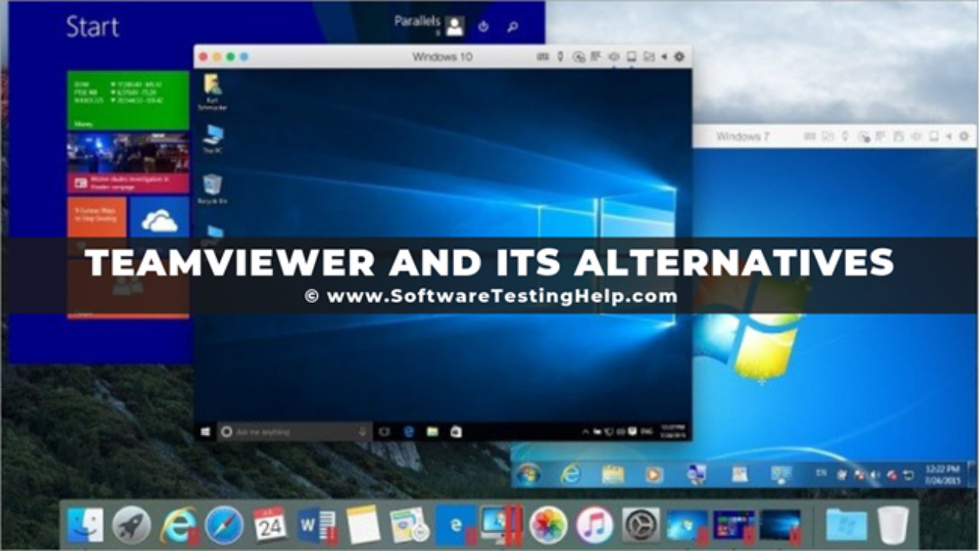Open the Parallels settings gear on Windows 10 toolbar
The width and height of the screenshot is (980, 551).
pos(679,56)
